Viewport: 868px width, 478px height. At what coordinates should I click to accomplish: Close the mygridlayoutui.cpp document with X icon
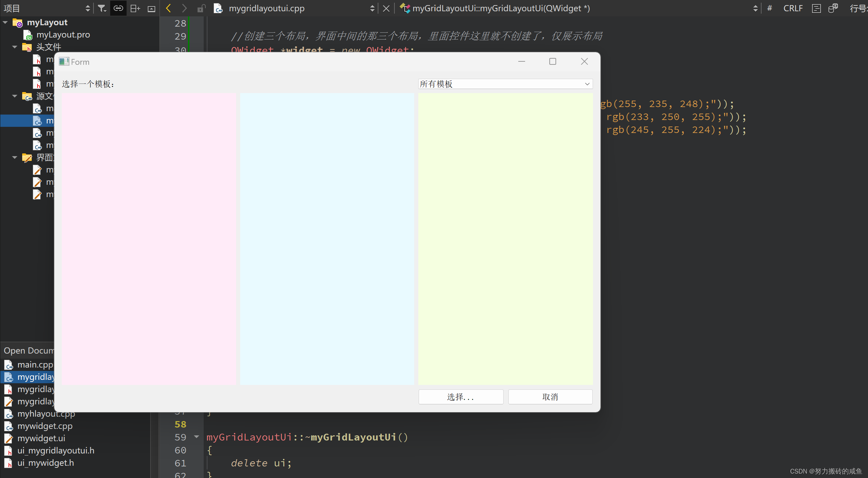tap(386, 9)
